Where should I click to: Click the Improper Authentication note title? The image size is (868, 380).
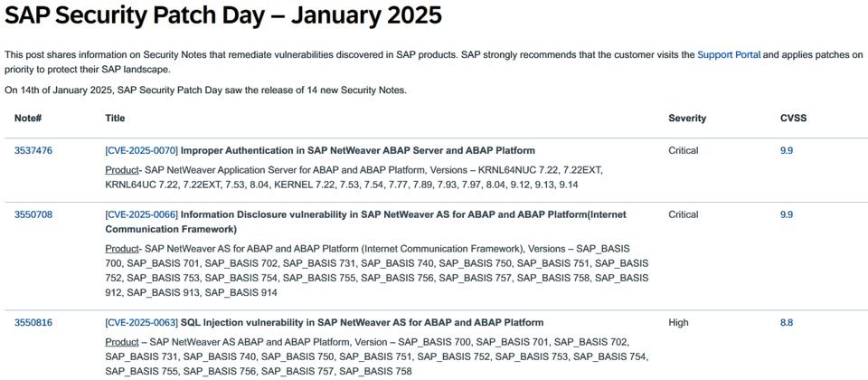(x=358, y=150)
